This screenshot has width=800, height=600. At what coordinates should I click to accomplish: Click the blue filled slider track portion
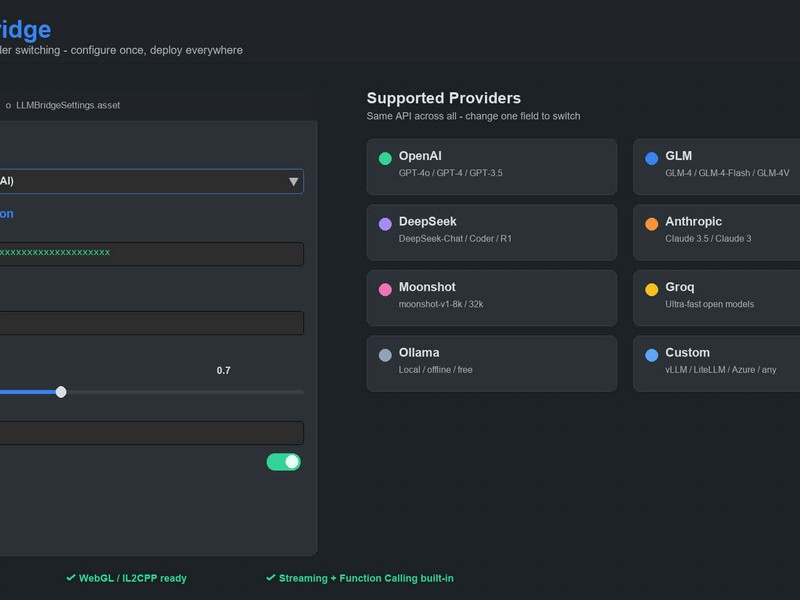pyautogui.click(x=28, y=392)
